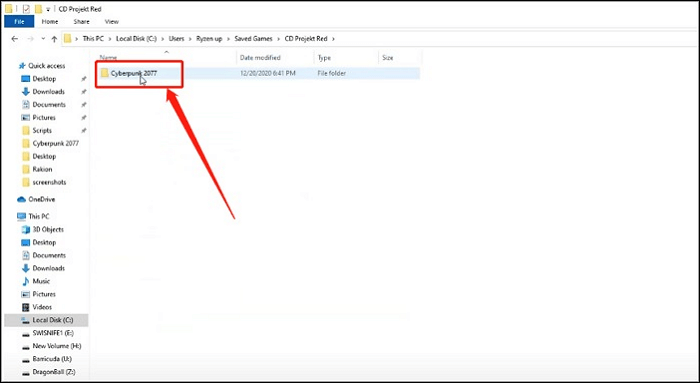Go up one folder level arrow
The width and height of the screenshot is (700, 383).
[x=54, y=39]
